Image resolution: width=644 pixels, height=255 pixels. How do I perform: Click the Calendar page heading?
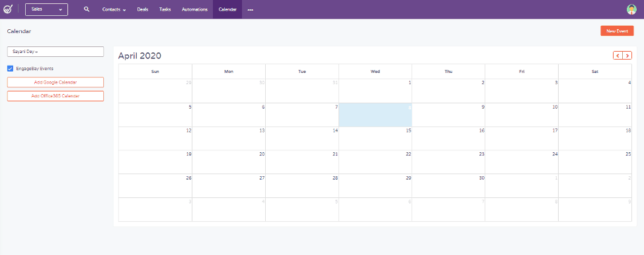click(x=19, y=31)
